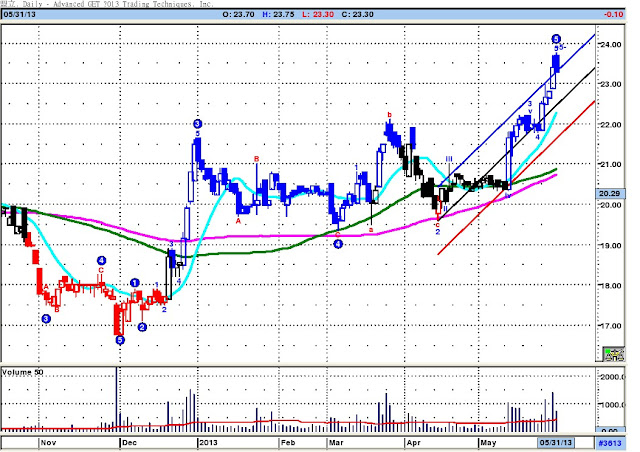
Task: Click the 21.00 price scale label
Action: [x=610, y=165]
